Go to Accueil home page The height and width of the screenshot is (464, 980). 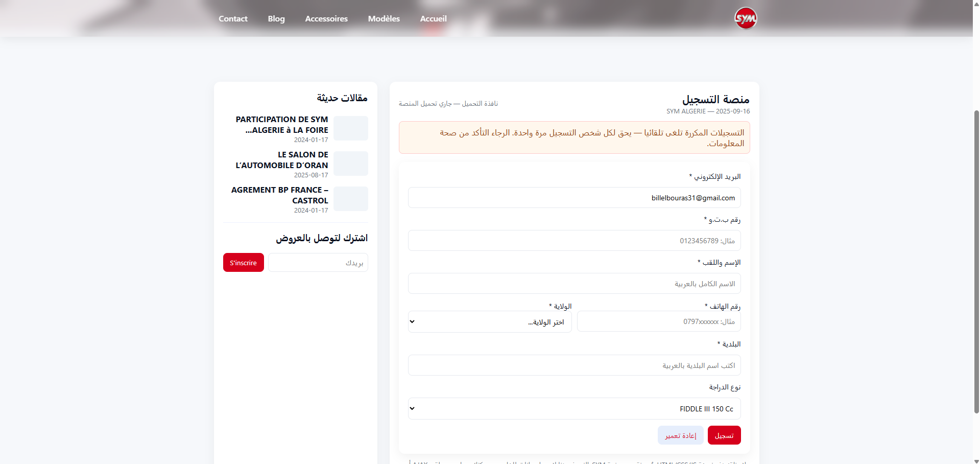(433, 18)
